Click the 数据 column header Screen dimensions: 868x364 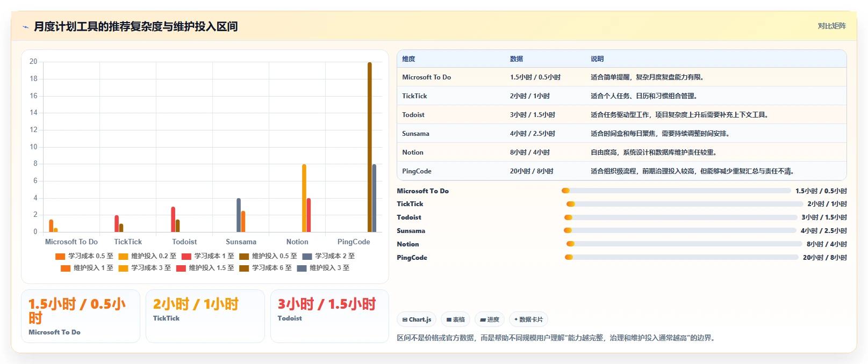click(517, 59)
